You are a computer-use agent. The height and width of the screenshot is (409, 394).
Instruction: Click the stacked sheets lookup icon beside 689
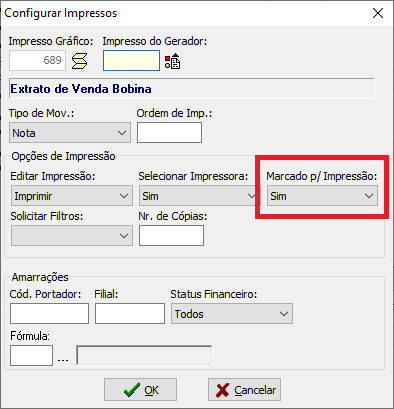[80, 61]
